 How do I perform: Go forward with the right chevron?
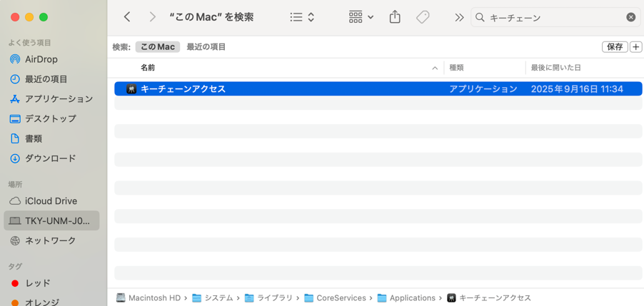pos(152,17)
